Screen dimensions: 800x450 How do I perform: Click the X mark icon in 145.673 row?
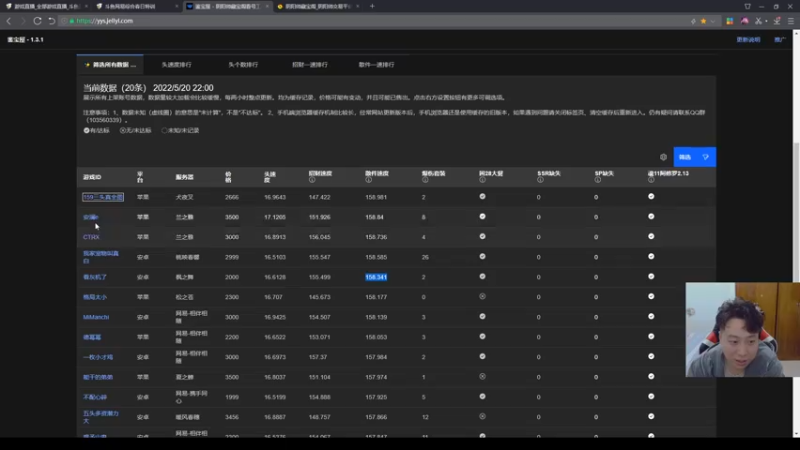(482, 296)
